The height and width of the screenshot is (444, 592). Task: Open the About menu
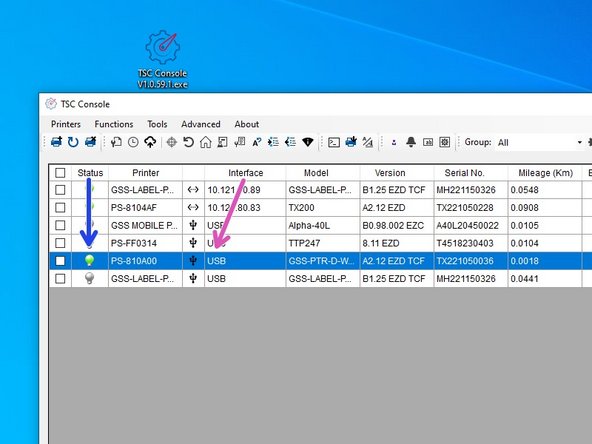point(247,124)
